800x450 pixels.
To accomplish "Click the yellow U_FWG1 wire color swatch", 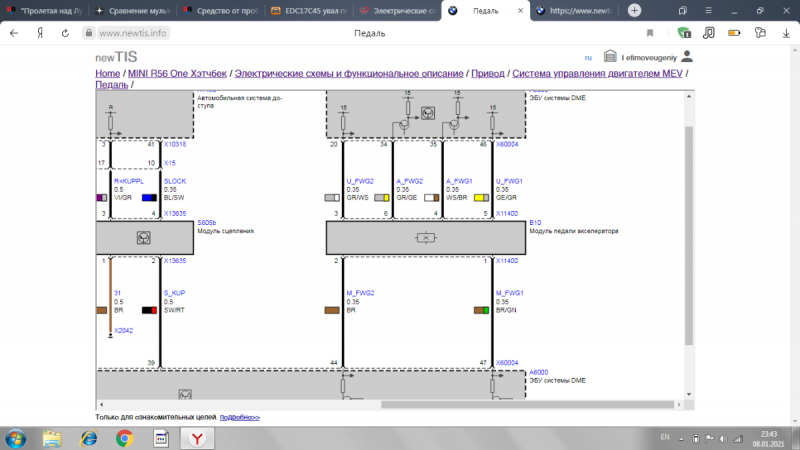I will click(479, 198).
